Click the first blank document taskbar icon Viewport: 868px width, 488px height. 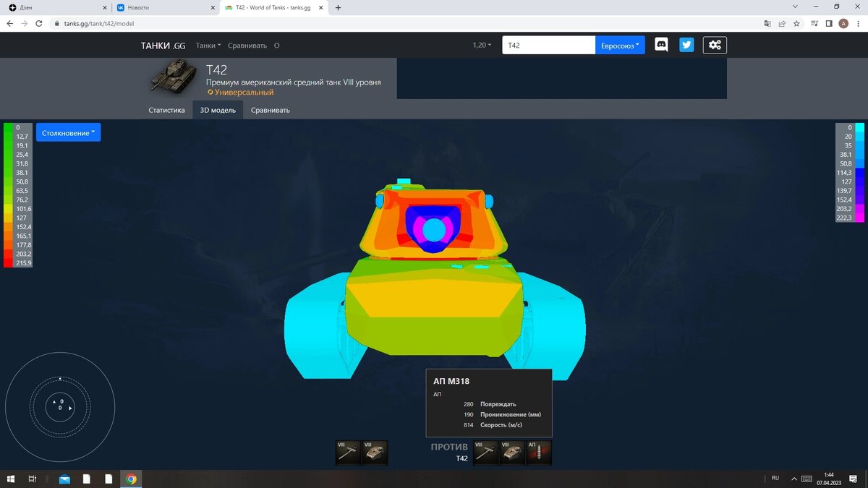click(x=86, y=479)
